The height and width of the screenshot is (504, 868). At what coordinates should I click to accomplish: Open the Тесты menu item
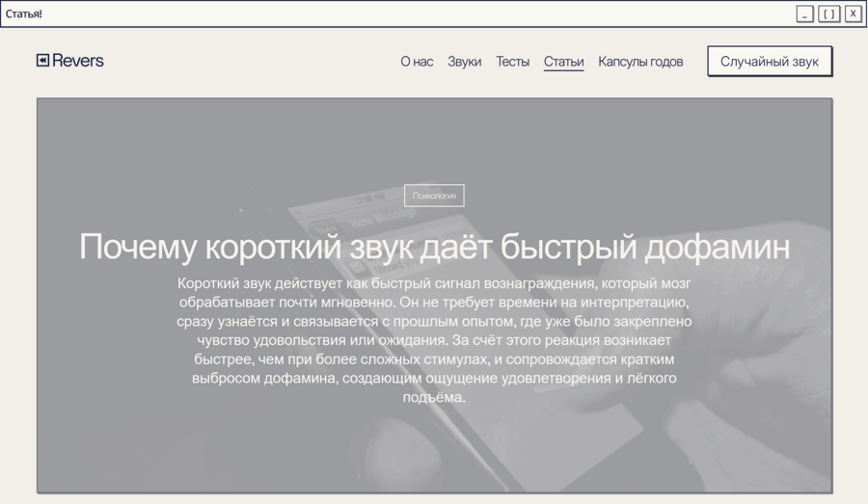[x=513, y=62]
